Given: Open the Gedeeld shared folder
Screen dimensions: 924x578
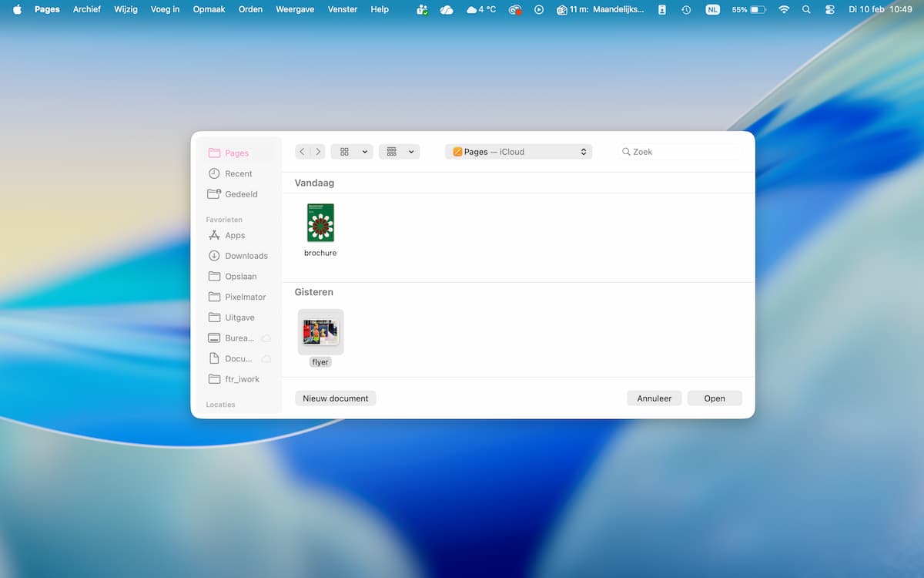Looking at the screenshot, I should (240, 194).
